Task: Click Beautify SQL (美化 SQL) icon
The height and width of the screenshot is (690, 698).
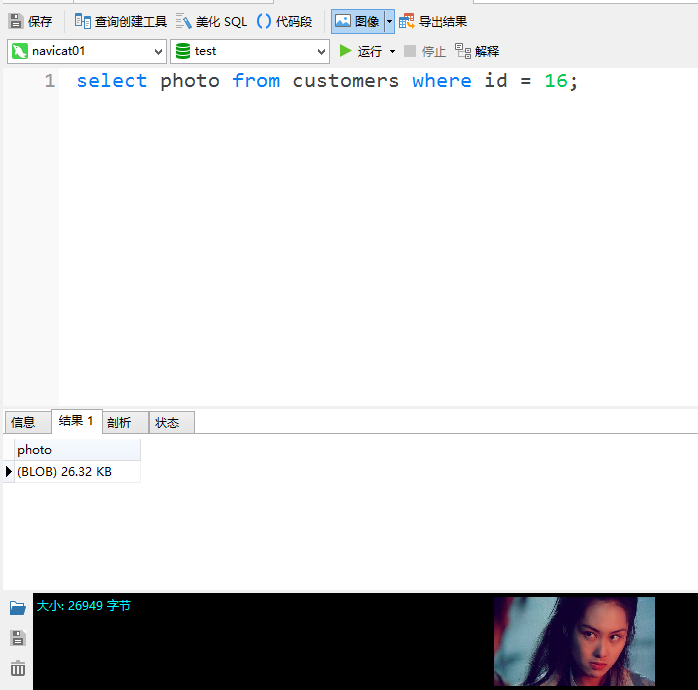Action: [x=184, y=21]
